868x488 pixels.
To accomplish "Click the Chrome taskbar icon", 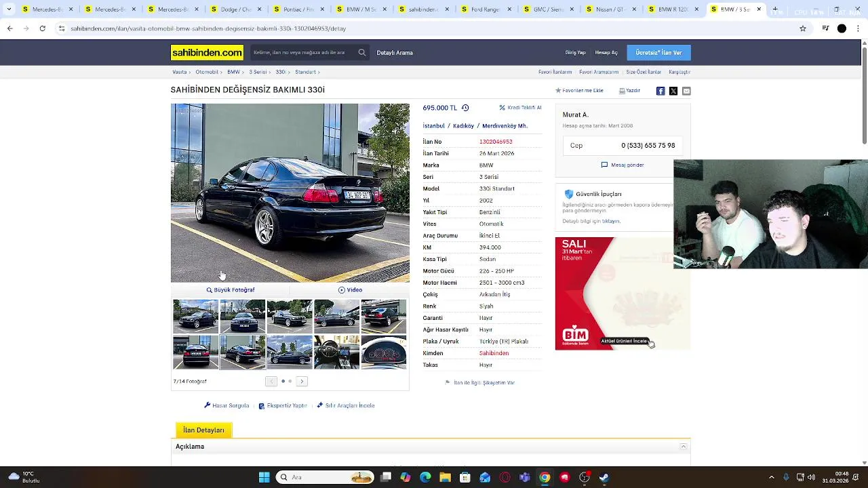I will [x=544, y=477].
